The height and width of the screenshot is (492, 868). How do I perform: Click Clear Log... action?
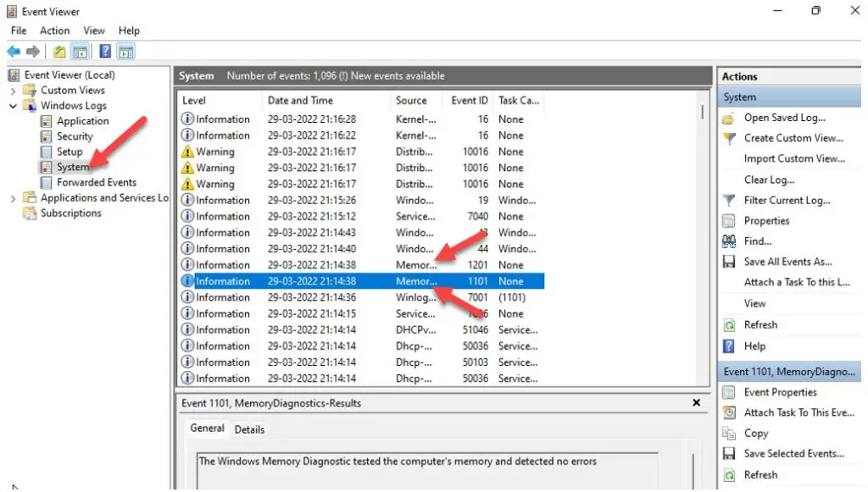[x=769, y=180]
